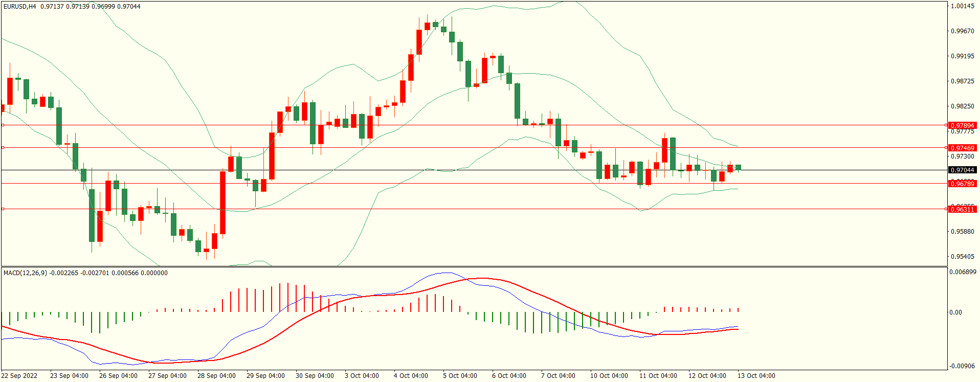The width and height of the screenshot is (980, 382).
Task: Click the 0.98250 price scale label
Action: [x=963, y=106]
